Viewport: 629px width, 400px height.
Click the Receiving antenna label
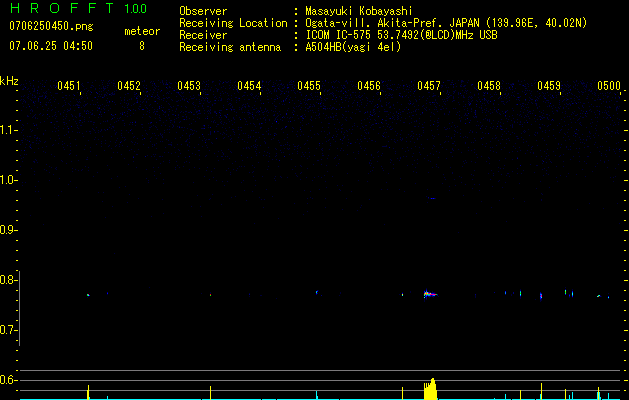point(230,47)
